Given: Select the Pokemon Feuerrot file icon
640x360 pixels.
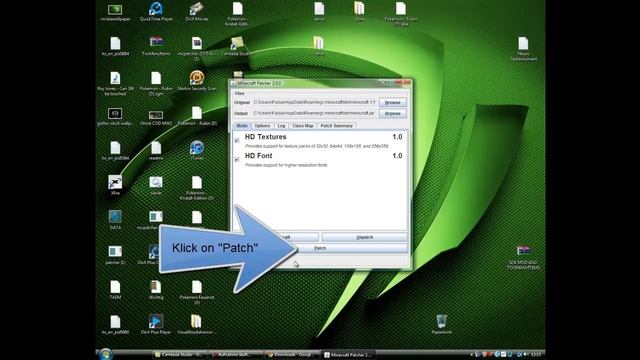Looking at the screenshot, I should [197, 291].
